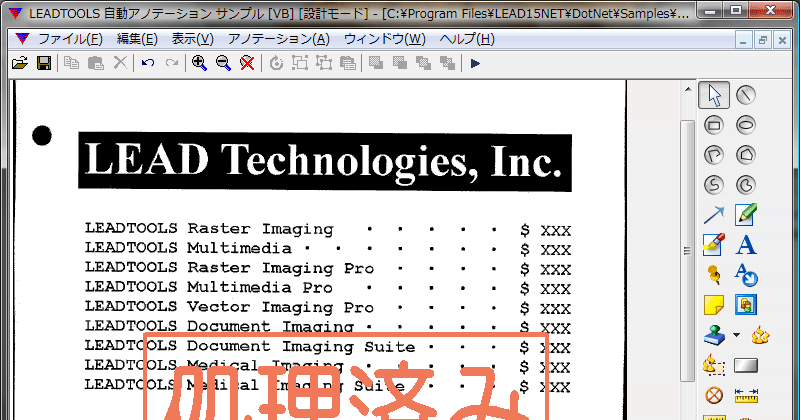Select the Highlighter annotation tool
The width and height of the screenshot is (800, 420).
point(714,245)
